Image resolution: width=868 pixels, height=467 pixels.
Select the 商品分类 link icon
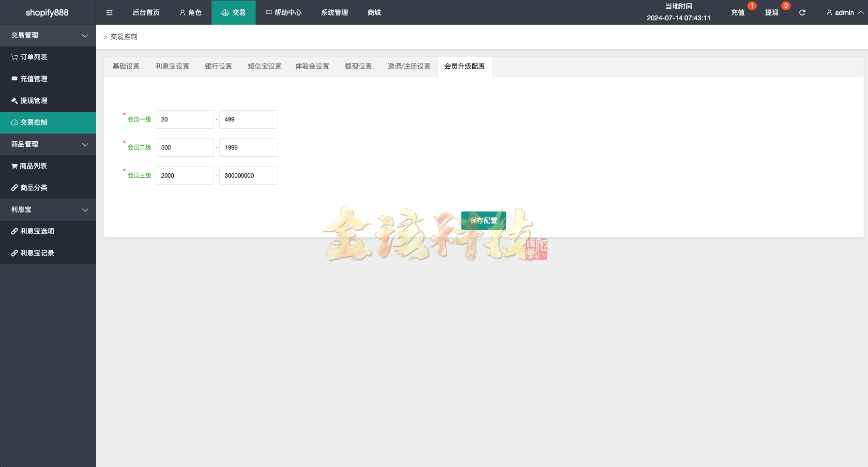click(x=14, y=188)
